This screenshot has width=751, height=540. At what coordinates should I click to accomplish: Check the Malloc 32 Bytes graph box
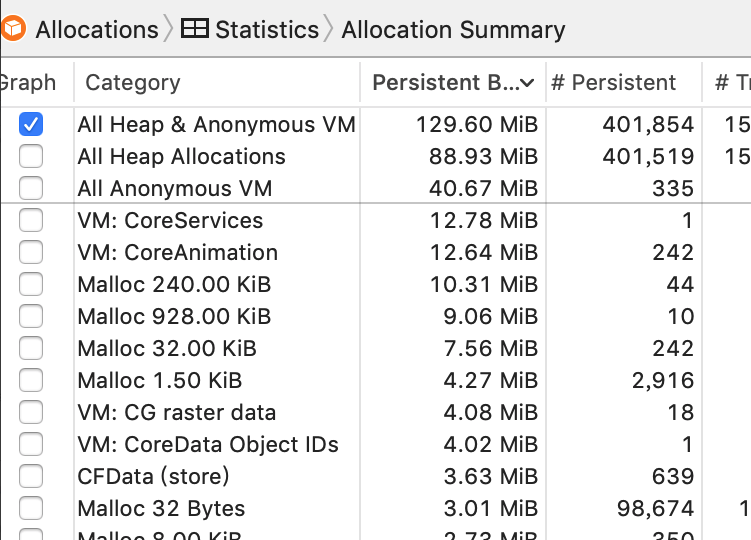pos(31,508)
